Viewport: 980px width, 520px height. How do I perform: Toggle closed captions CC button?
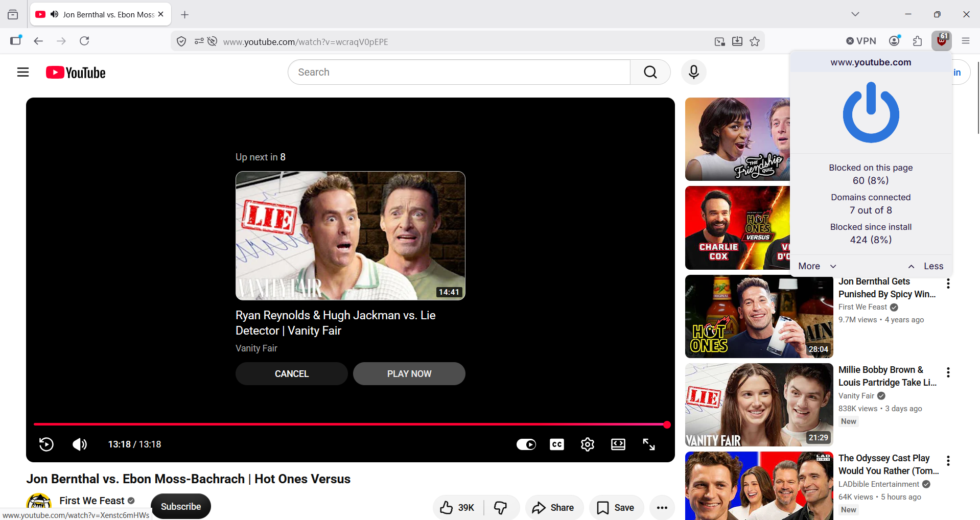[x=557, y=444]
